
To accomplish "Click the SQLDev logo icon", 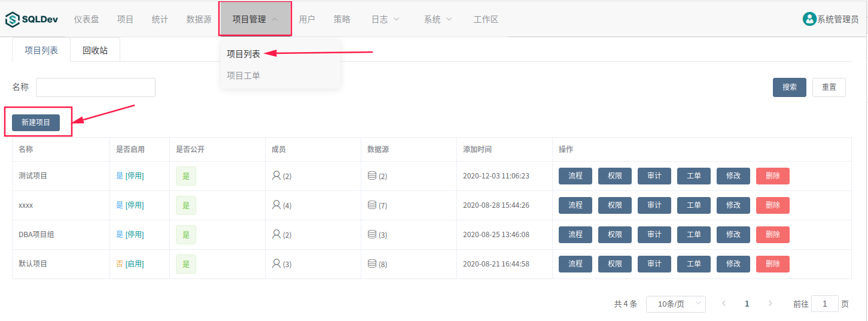I will click(13, 20).
